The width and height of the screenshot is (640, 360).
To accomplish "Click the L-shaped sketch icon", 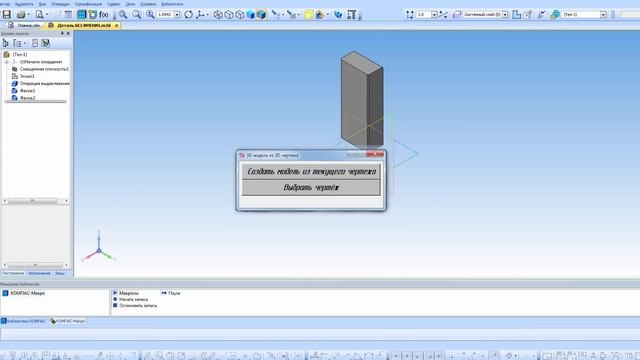I will [516, 15].
